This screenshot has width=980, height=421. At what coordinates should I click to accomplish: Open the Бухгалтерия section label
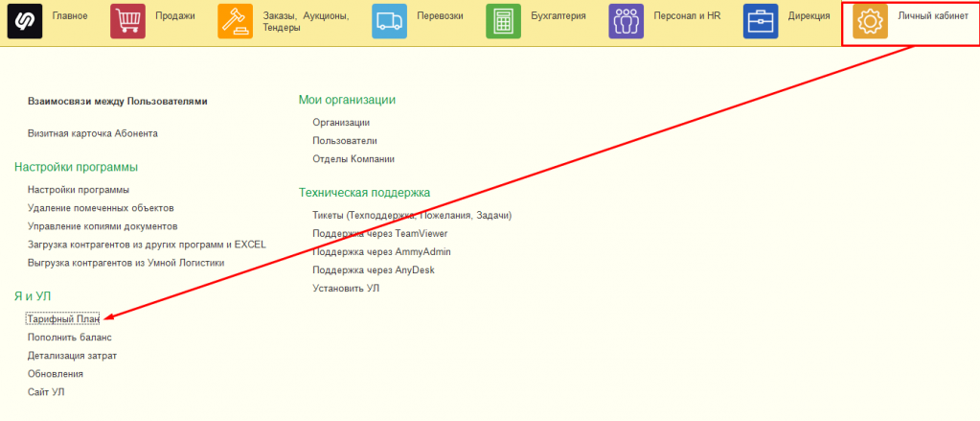point(558,16)
